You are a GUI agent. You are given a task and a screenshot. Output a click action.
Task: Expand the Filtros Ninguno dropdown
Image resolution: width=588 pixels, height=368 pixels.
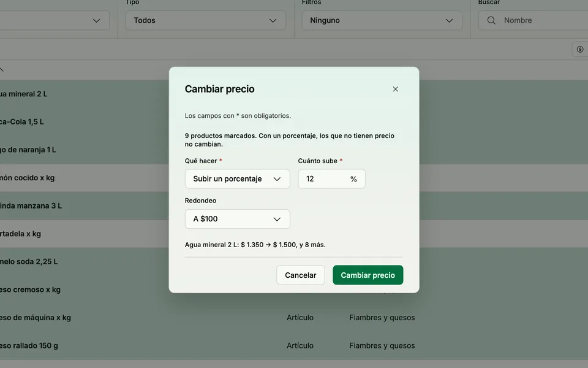[382, 20]
